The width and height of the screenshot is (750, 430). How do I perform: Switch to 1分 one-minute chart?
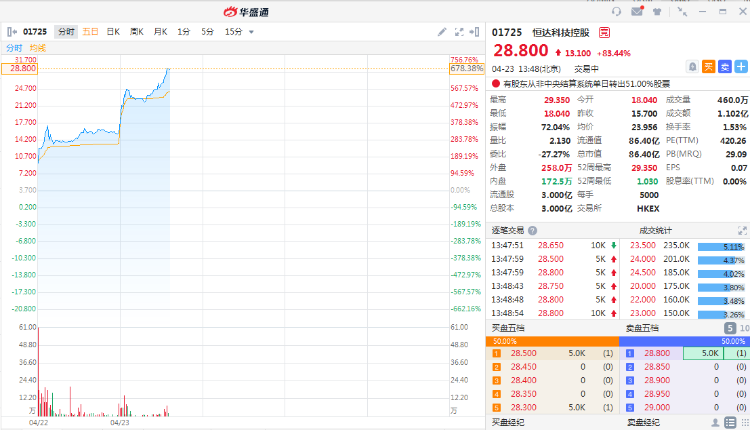(x=184, y=32)
